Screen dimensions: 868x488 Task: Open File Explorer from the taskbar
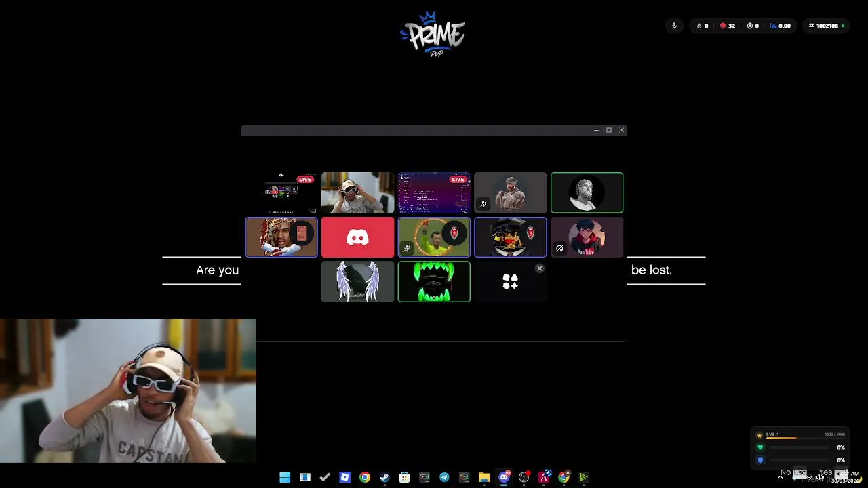tap(484, 477)
